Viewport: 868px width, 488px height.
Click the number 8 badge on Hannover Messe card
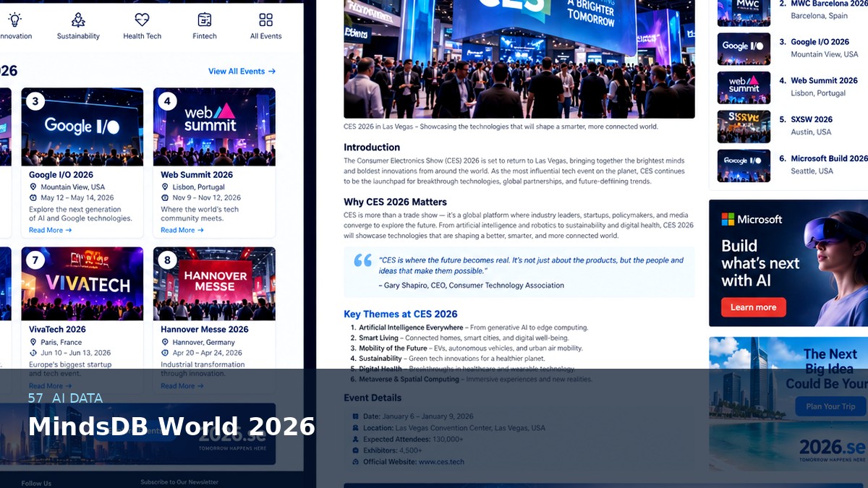coord(167,260)
